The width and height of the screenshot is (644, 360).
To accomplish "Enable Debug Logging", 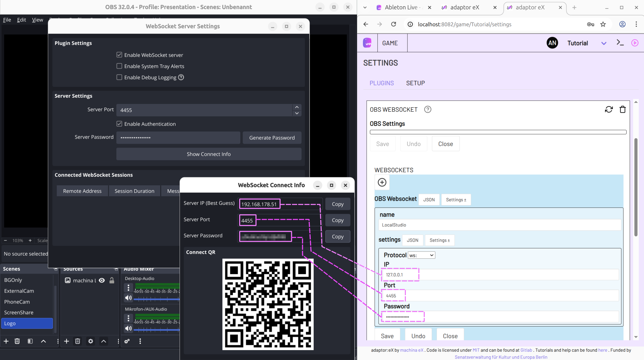I will (x=119, y=77).
